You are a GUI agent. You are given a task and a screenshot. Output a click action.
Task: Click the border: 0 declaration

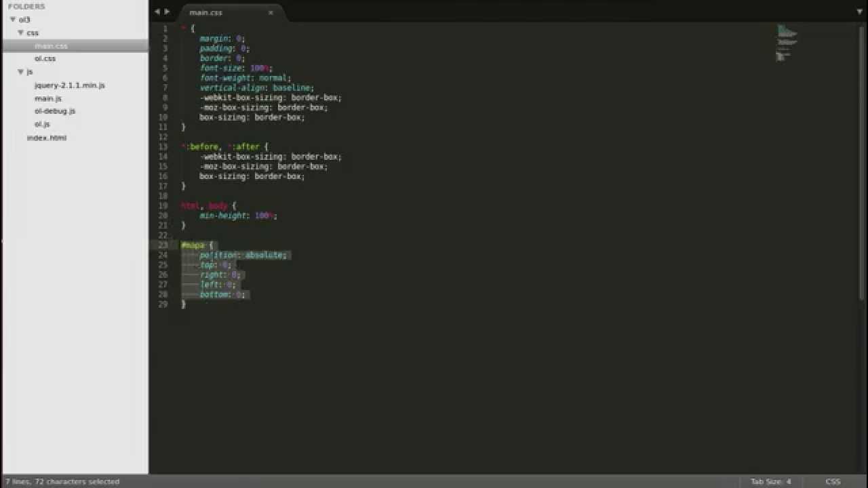coord(222,58)
